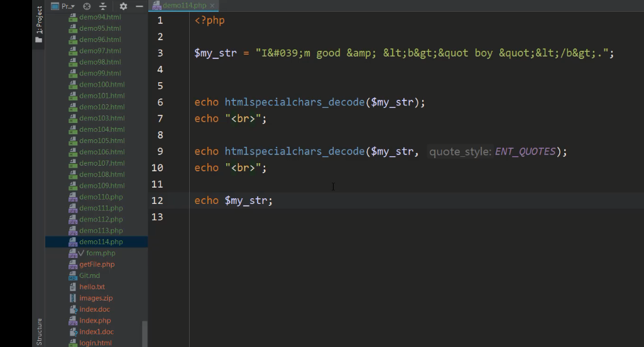Viewport: 644px width, 347px height.
Task: Open the 1: Project tool window tab
Action: pos(39,19)
